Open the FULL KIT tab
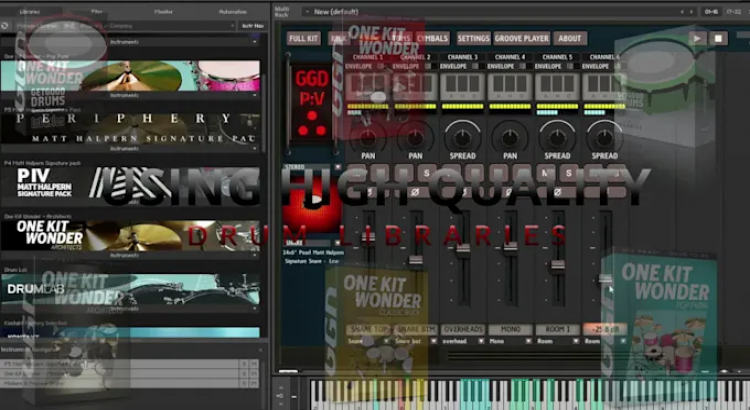The width and height of the screenshot is (750, 410). point(303,38)
